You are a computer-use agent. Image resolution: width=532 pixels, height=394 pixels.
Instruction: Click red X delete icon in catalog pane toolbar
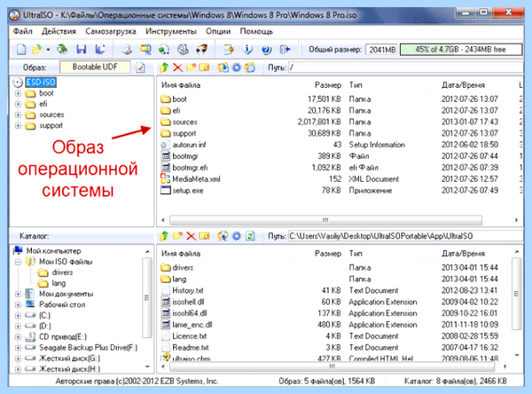[x=191, y=236]
